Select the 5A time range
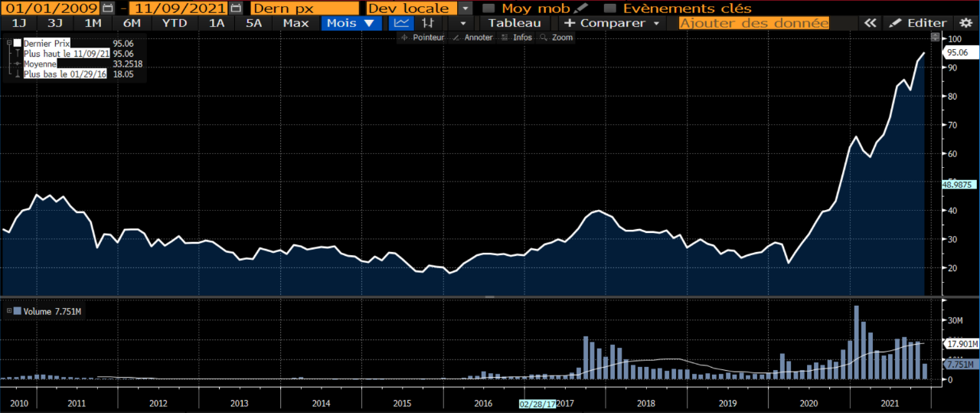This screenshot has height=413, width=980. click(253, 23)
